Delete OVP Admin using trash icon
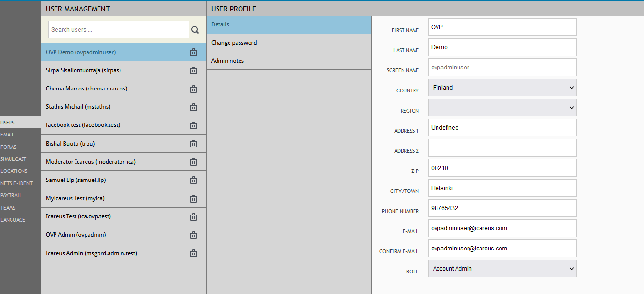 tap(194, 235)
